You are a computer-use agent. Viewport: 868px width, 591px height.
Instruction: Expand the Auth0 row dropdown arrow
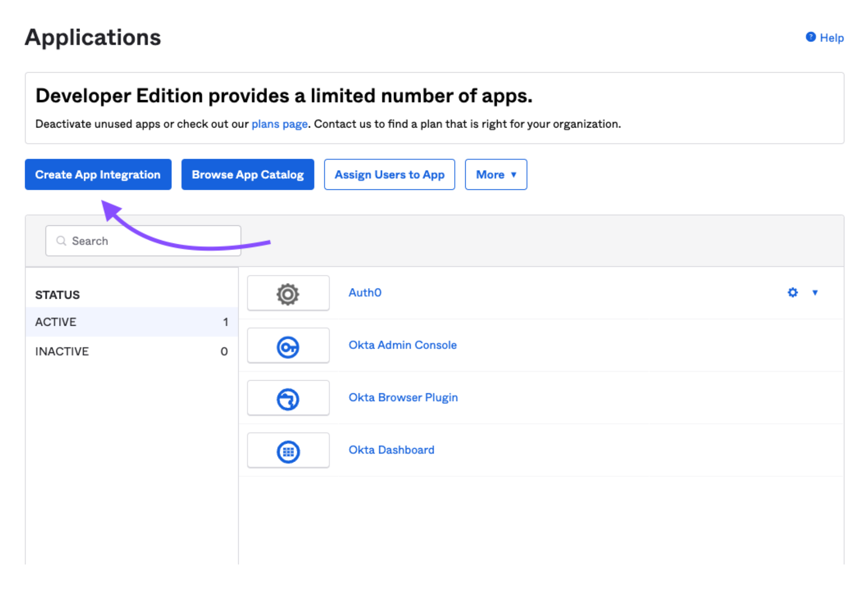click(815, 292)
